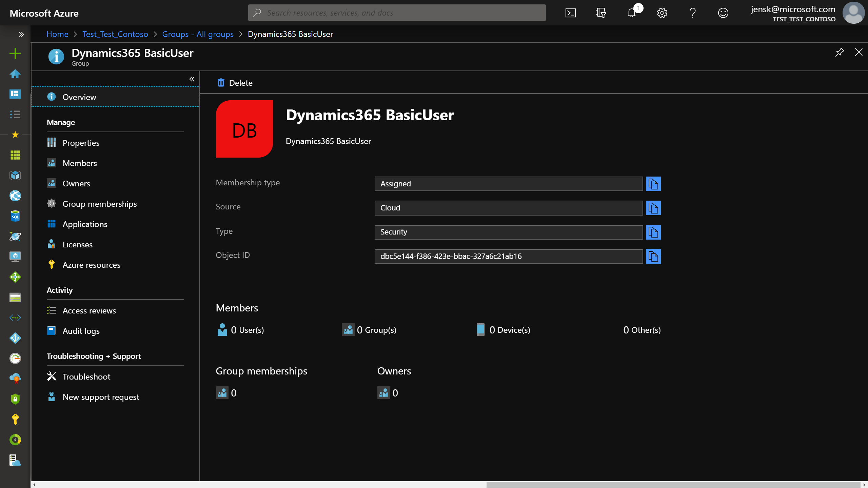Open the notifications bell
Screen dimensions: 868x488
coord(632,13)
